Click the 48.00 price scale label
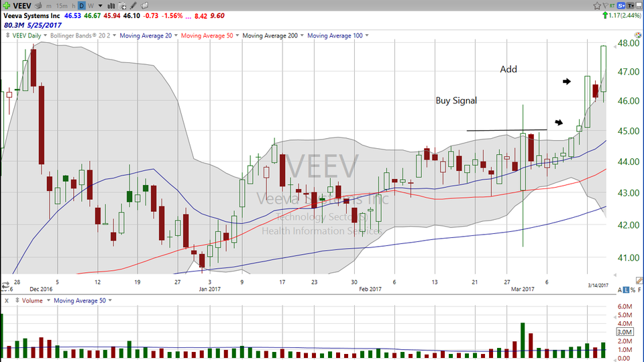The width and height of the screenshot is (644, 362). [629, 43]
